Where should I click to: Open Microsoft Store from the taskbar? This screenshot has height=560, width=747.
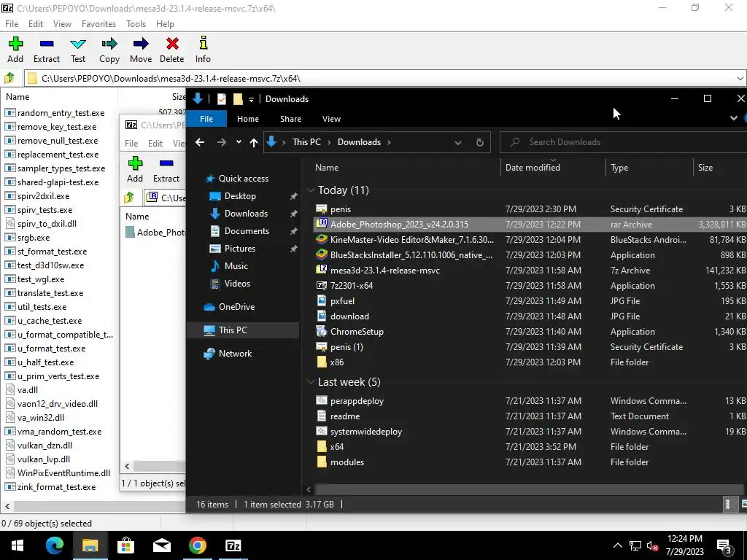point(125,545)
